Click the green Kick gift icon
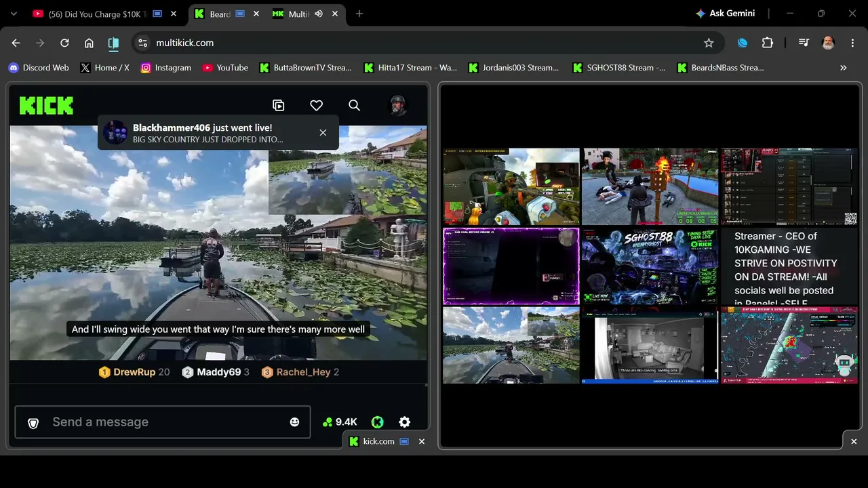Screen dimensions: 868x488 pyautogui.click(x=378, y=422)
